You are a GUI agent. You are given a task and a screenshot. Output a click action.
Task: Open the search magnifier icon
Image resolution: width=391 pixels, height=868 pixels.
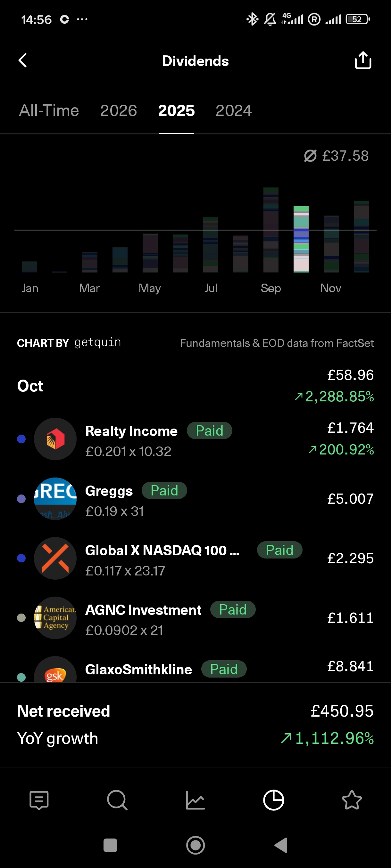[x=117, y=800]
